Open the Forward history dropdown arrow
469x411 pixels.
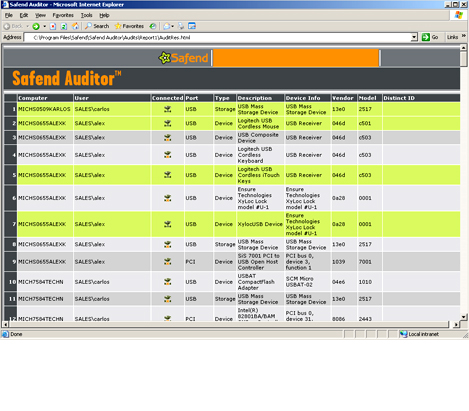tap(44, 26)
